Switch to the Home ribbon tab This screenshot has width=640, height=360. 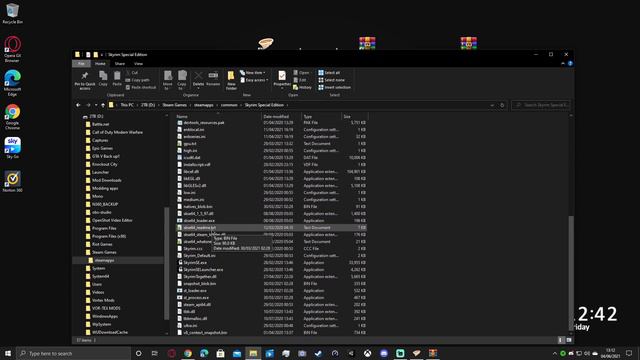click(100, 64)
